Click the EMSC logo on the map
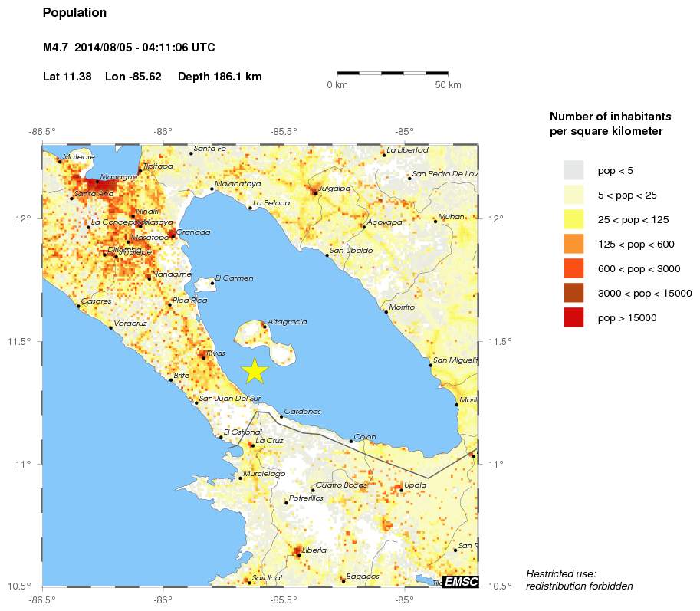The height and width of the screenshot is (611, 700). click(x=461, y=582)
